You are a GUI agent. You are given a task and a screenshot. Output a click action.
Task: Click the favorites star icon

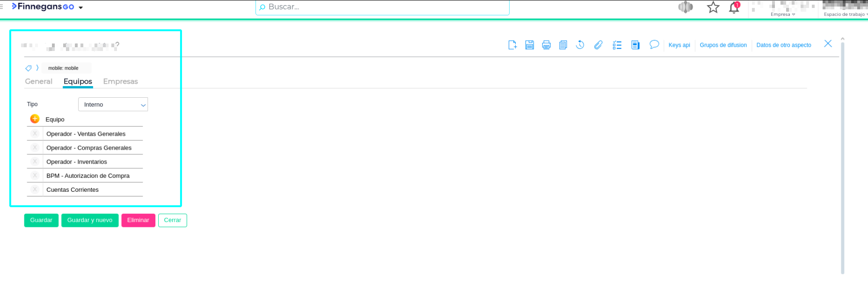(713, 7)
